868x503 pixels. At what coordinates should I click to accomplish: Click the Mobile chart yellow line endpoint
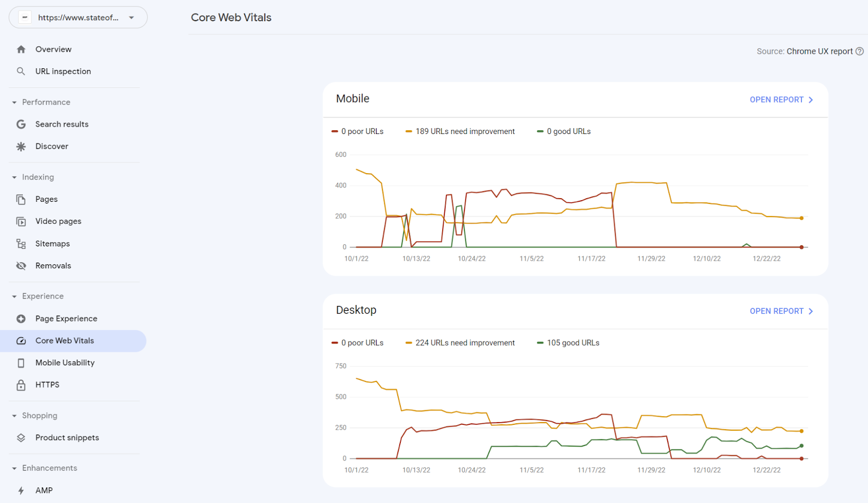(801, 218)
